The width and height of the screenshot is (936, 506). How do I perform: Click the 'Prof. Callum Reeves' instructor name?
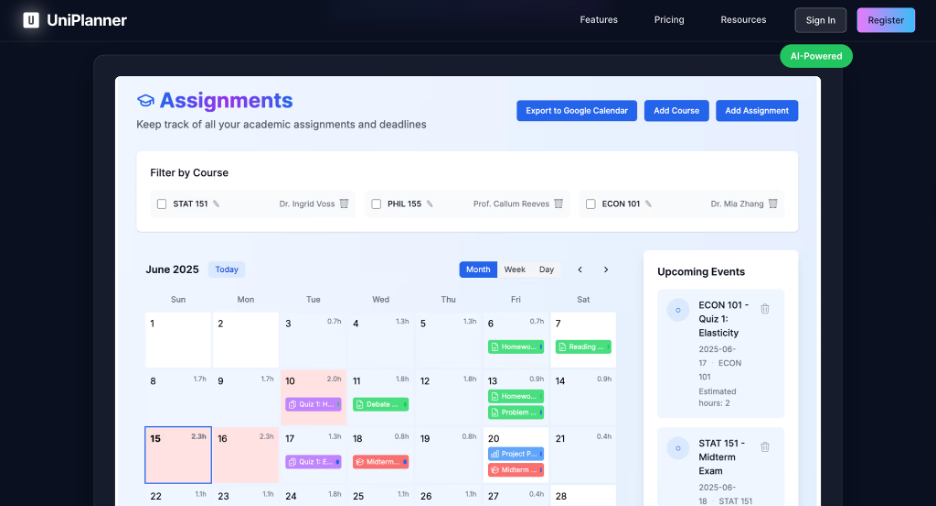pyautogui.click(x=511, y=204)
